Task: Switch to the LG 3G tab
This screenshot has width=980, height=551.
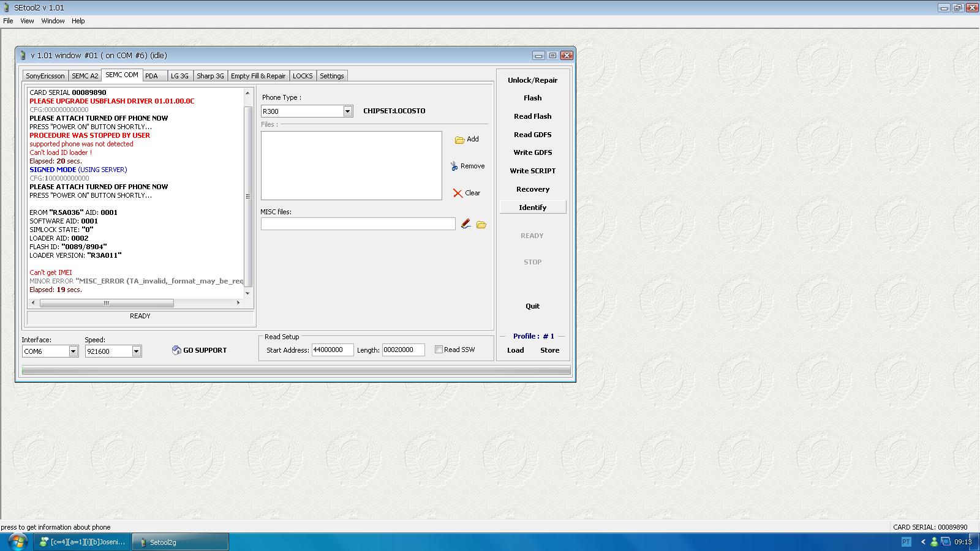Action: [179, 76]
